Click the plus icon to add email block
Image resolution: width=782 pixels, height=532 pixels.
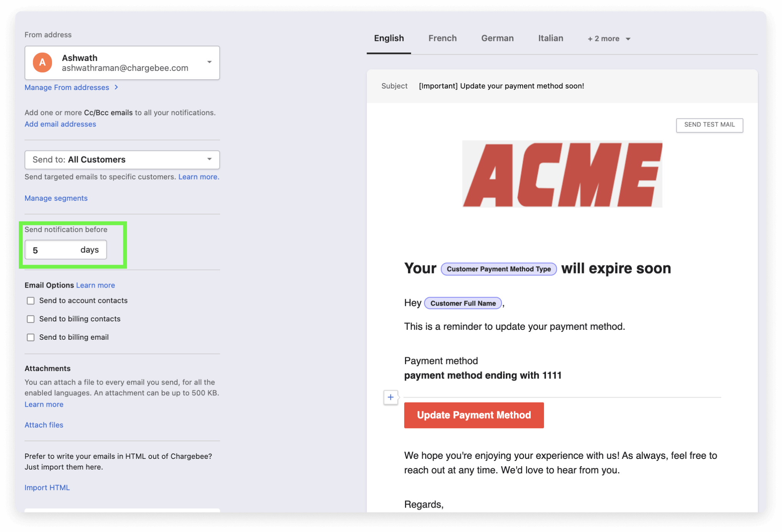pyautogui.click(x=390, y=397)
